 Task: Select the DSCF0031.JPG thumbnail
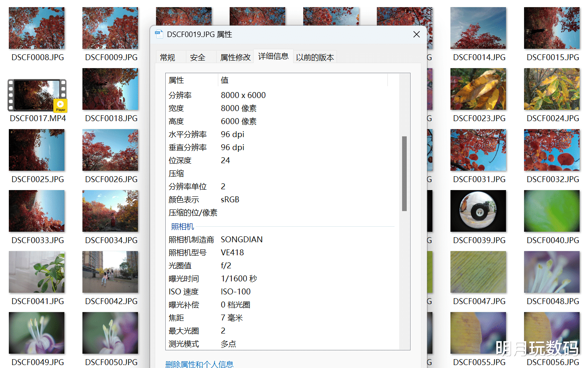coord(478,150)
